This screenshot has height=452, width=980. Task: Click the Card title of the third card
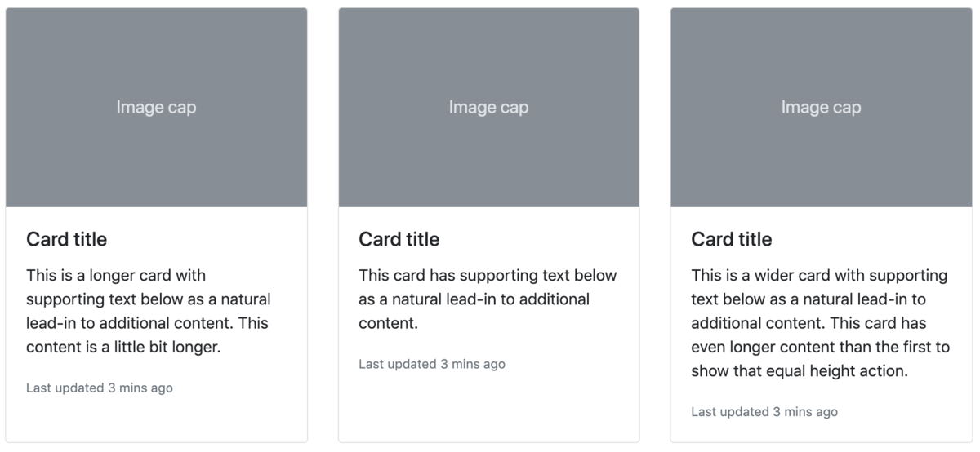(x=731, y=239)
